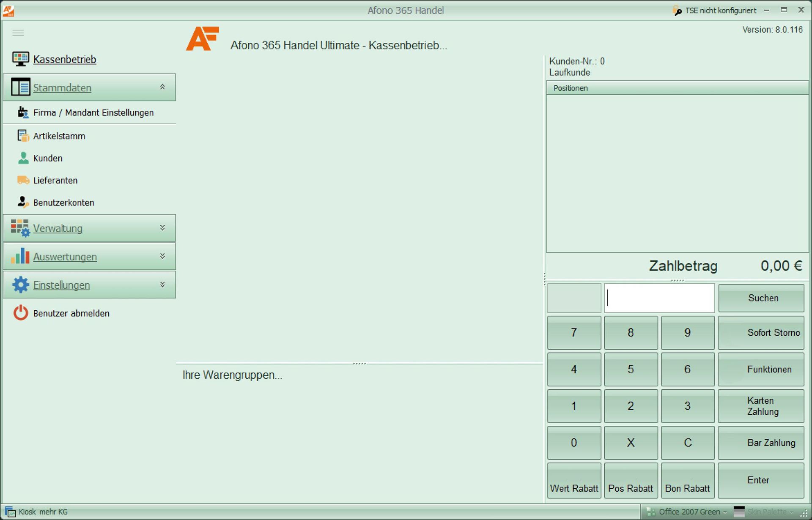
Task: Tap keypad digit 5
Action: tap(631, 369)
